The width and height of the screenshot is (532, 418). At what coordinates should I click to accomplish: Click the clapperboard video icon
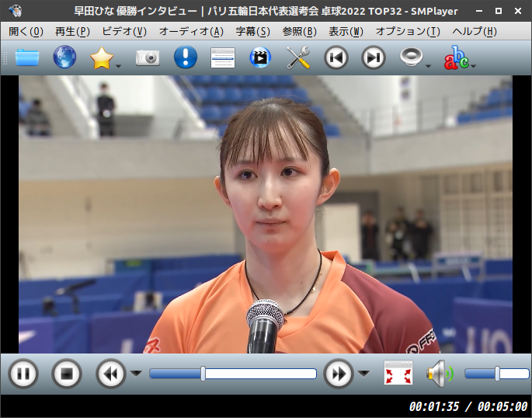point(260,57)
